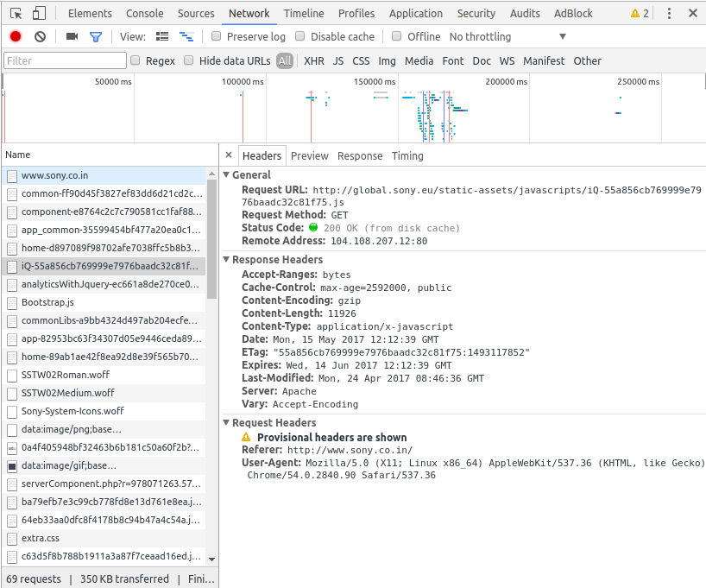Show the Response tab of request
Image resolution: width=706 pixels, height=588 pixels.
click(x=360, y=156)
